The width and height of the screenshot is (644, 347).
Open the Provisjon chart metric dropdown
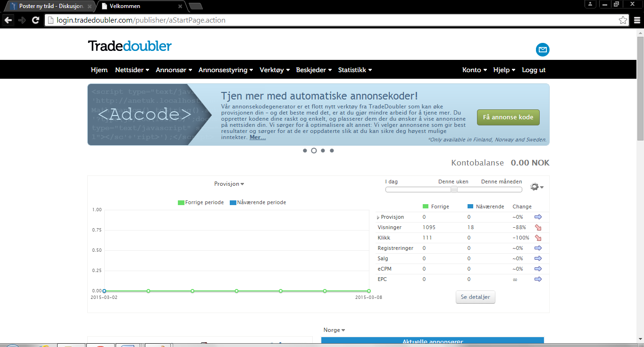(x=229, y=184)
